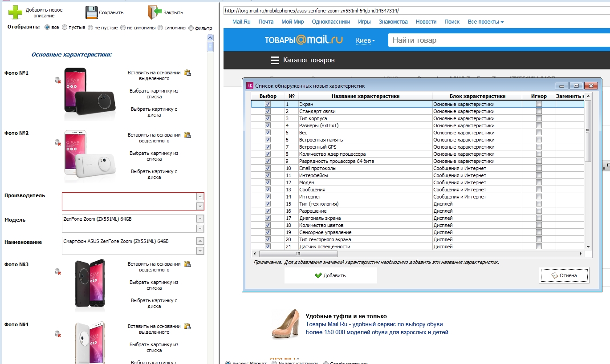The height and width of the screenshot is (364, 610).
Task: Delete Фото №3 using red cross icon
Action: pos(57,271)
